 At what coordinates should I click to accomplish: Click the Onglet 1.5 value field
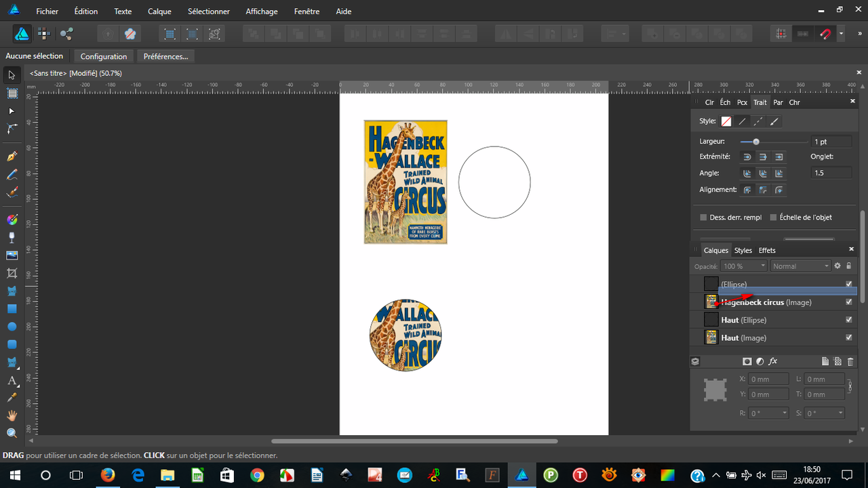pyautogui.click(x=831, y=173)
